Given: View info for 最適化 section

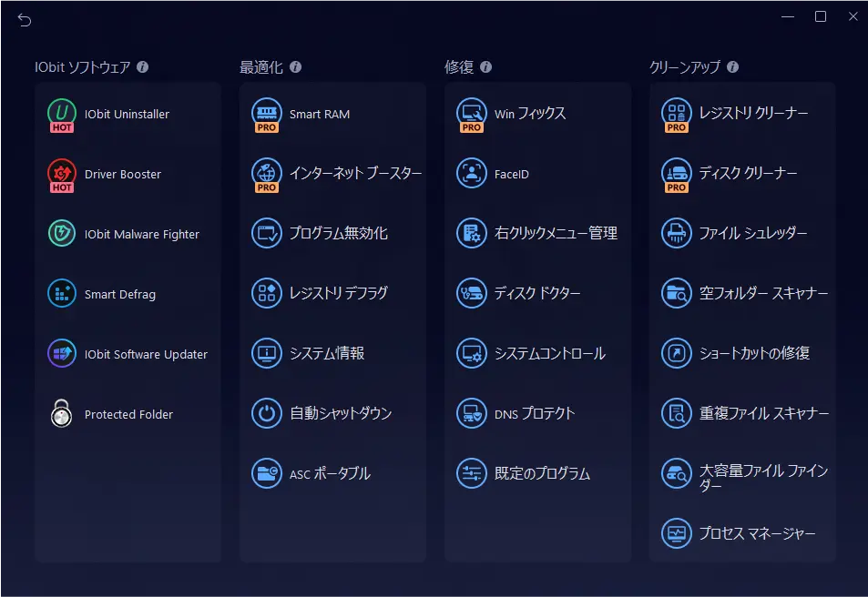Looking at the screenshot, I should pos(294,66).
